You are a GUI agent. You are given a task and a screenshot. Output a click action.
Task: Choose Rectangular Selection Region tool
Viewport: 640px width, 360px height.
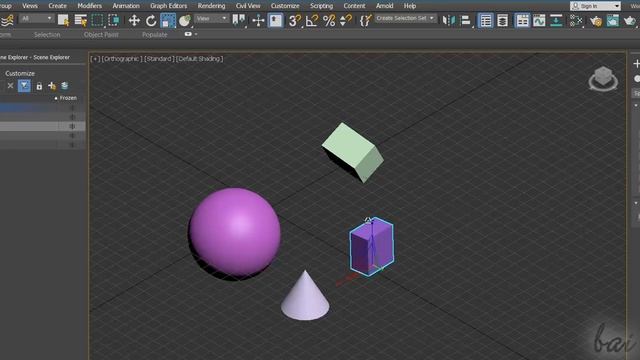[x=97, y=20]
